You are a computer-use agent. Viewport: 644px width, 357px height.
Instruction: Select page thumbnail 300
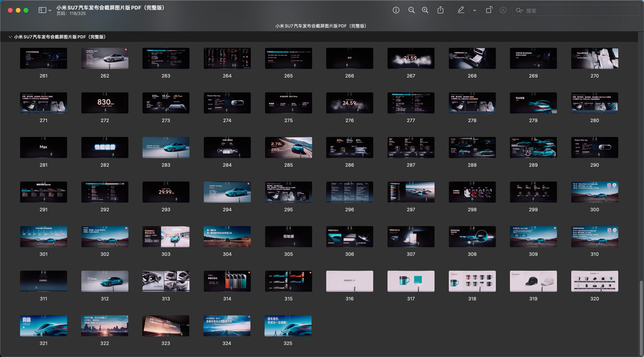point(595,192)
